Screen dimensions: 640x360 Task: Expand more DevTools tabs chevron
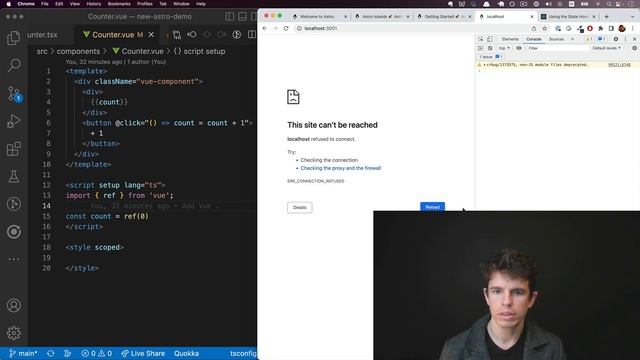pyautogui.click(x=572, y=39)
